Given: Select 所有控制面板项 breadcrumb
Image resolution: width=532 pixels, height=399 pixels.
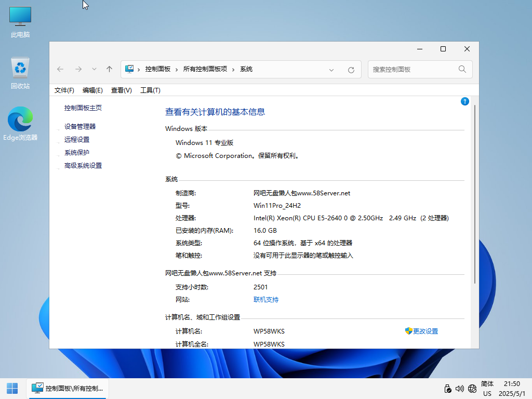Looking at the screenshot, I should tap(205, 69).
